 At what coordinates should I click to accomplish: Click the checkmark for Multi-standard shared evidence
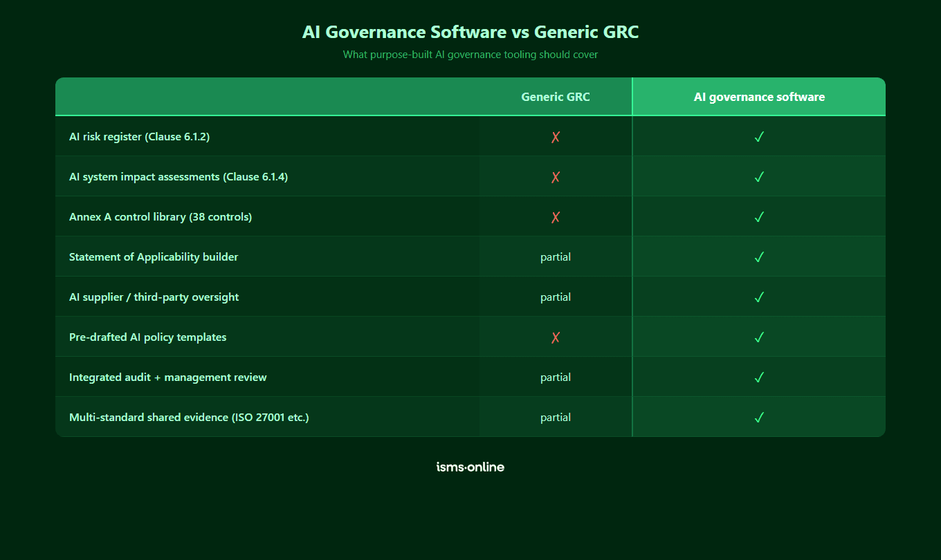point(759,418)
